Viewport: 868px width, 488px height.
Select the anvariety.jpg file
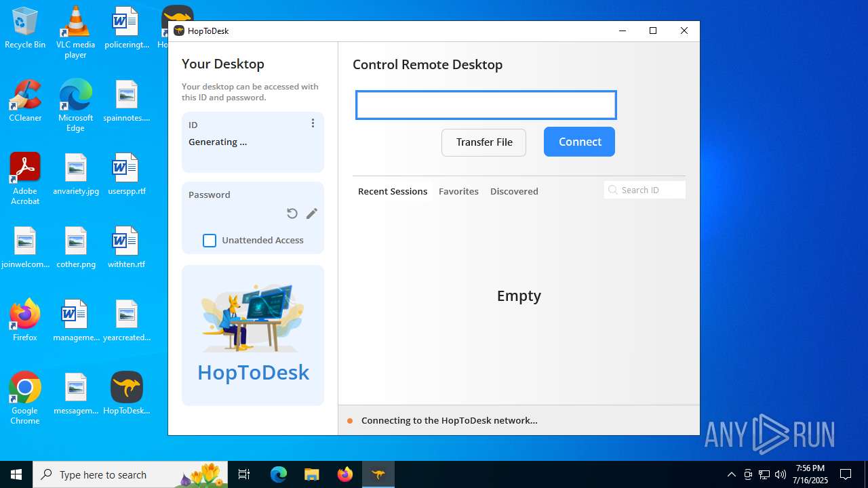tap(75, 175)
